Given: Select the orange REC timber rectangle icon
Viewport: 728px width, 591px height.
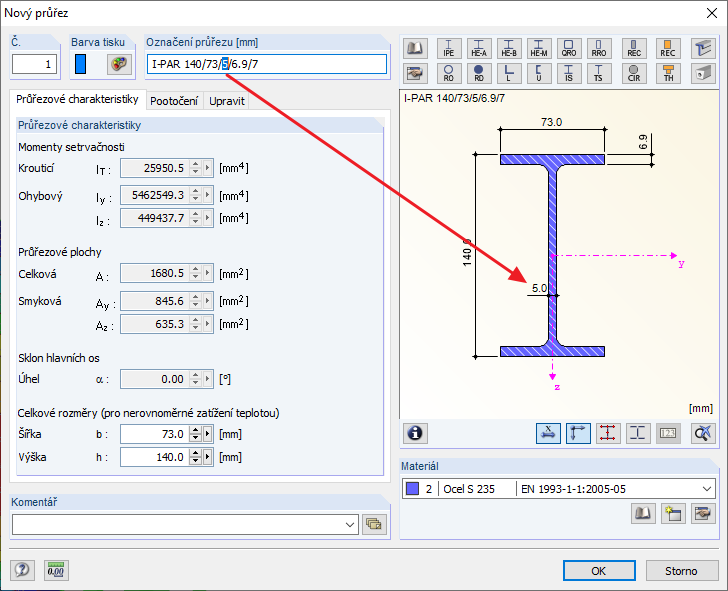Looking at the screenshot, I should (x=668, y=48).
